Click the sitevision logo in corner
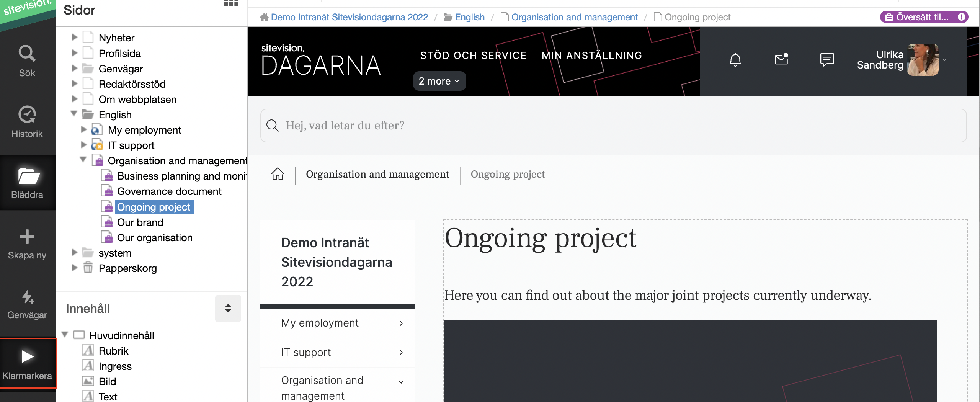Viewport: 980px width, 402px height. click(27, 8)
